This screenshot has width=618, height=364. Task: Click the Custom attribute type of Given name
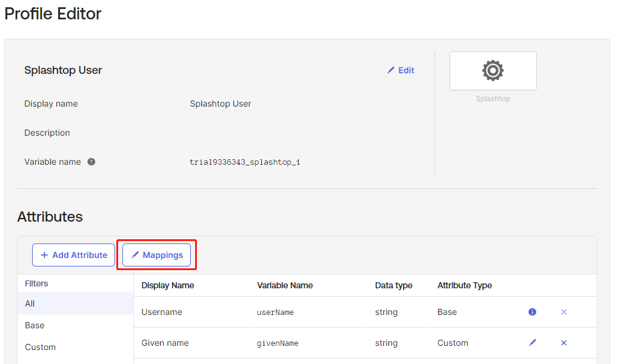(x=453, y=343)
